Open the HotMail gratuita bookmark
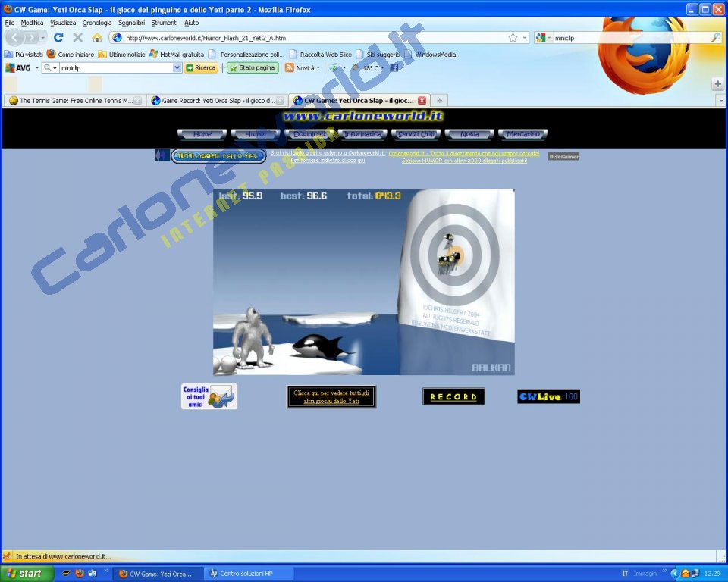The width and height of the screenshot is (728, 582). click(x=177, y=55)
